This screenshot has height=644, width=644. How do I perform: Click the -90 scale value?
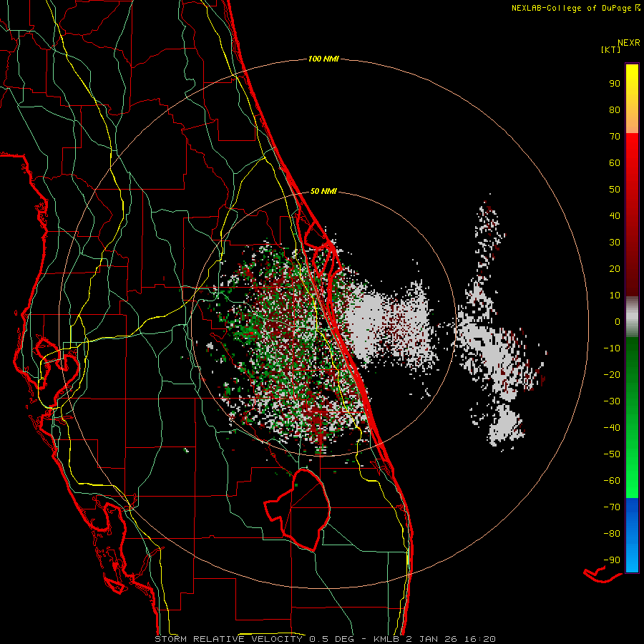click(612, 560)
